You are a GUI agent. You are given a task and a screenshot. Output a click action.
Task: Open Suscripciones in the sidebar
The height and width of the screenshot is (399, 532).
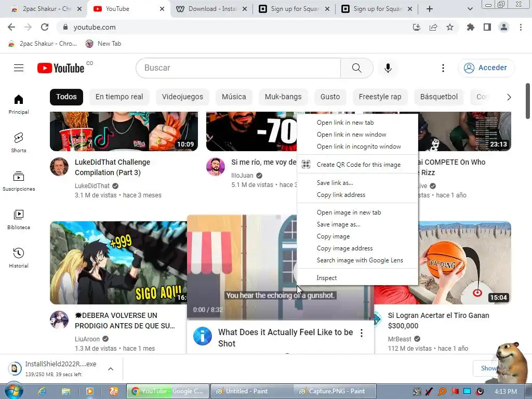pos(19,181)
